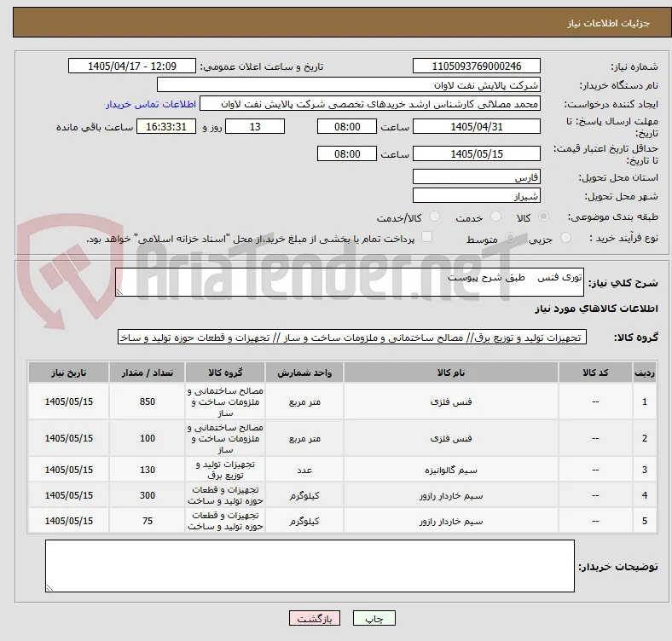
Task: Click the remaining days field 13
Action: [x=255, y=126]
